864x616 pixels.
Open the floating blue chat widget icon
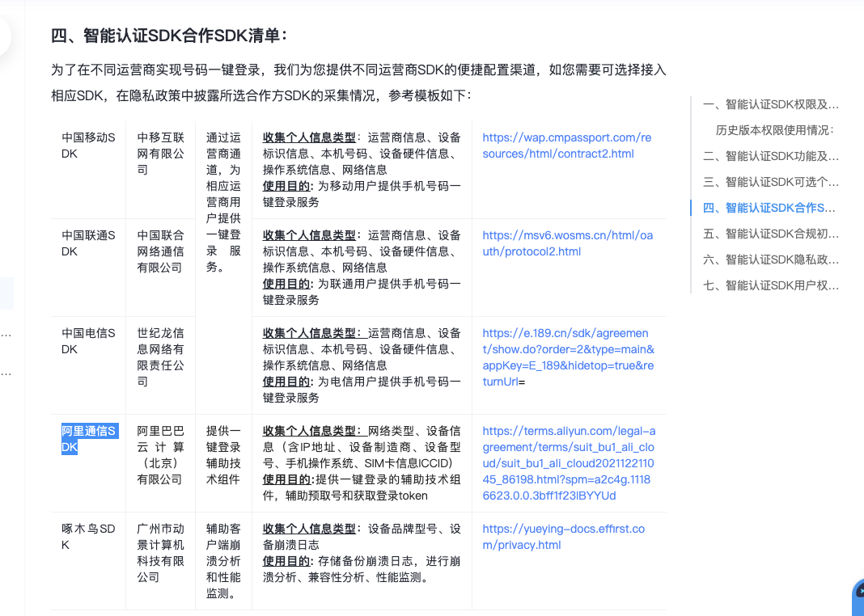tap(858, 597)
